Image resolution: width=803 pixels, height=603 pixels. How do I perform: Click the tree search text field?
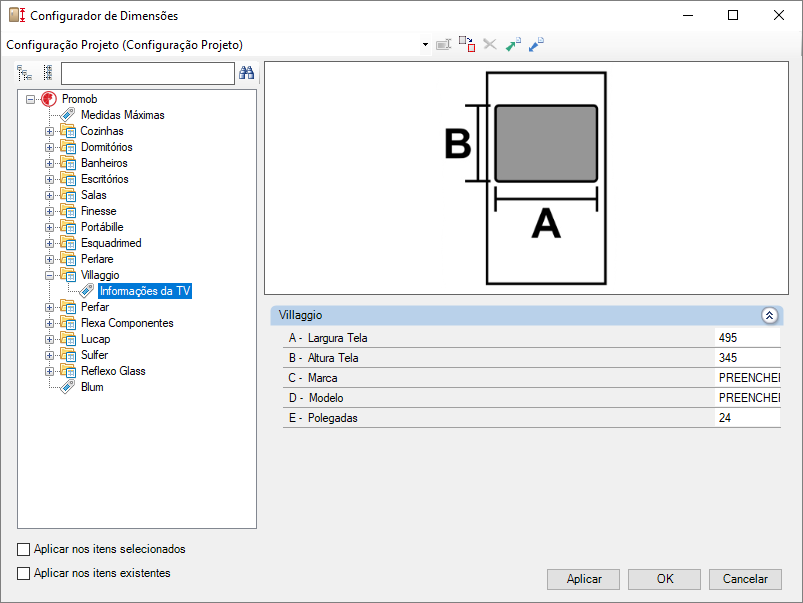point(147,73)
